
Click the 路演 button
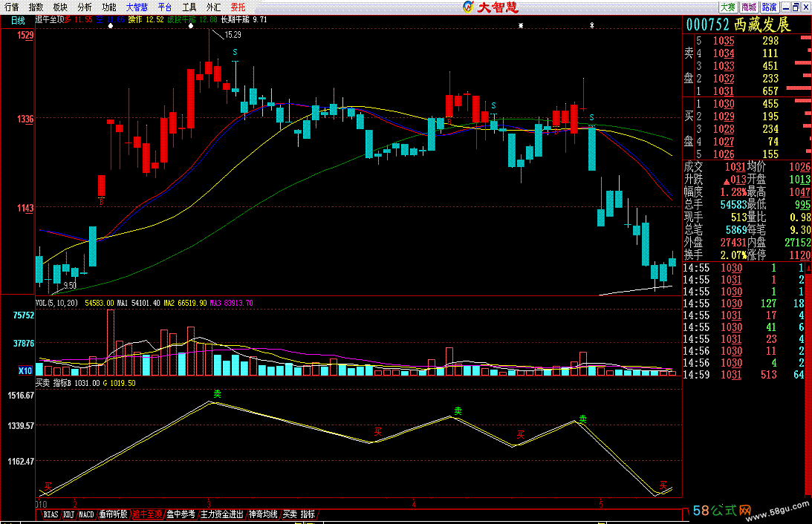coord(769,7)
